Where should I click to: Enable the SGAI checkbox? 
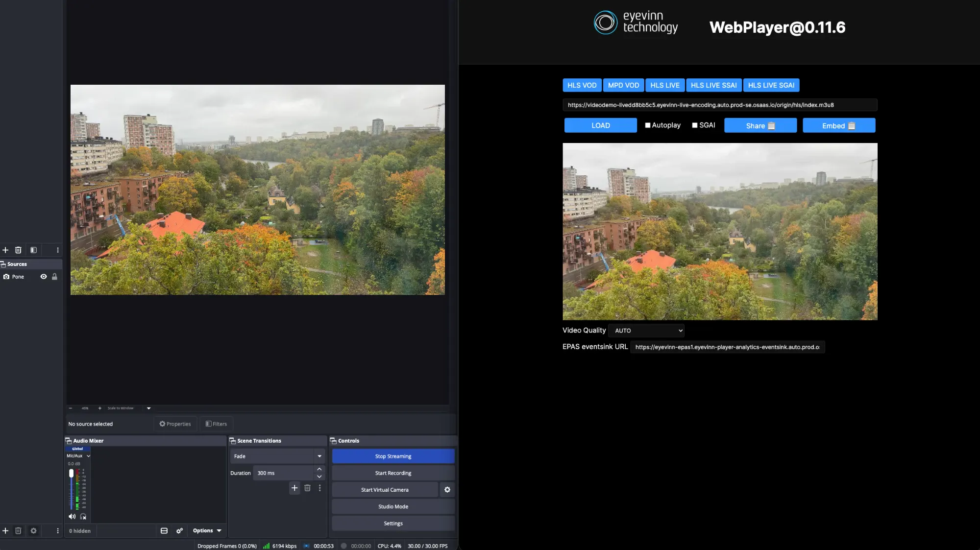click(694, 125)
